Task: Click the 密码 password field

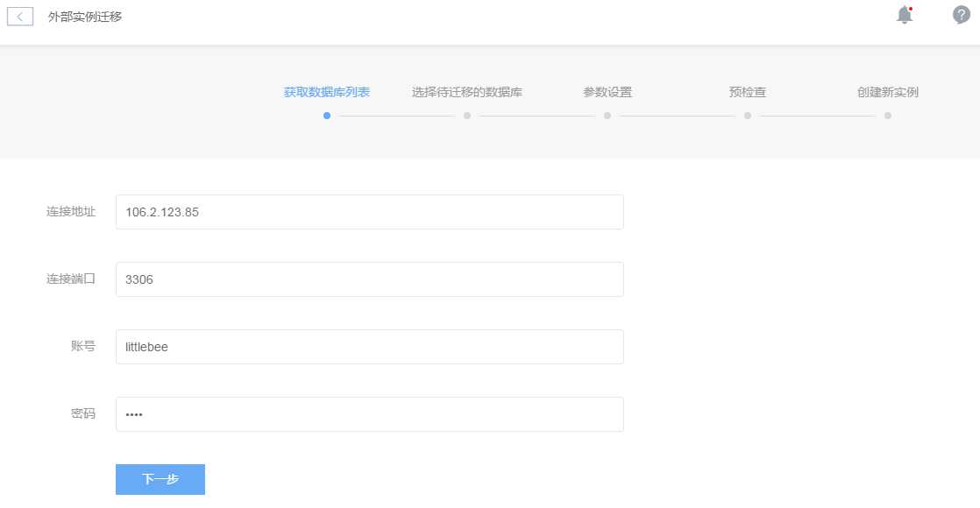Action: point(368,413)
